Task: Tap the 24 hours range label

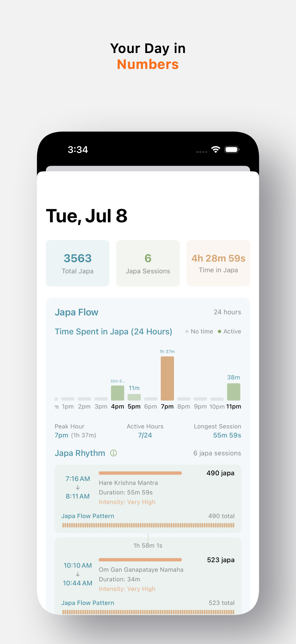Action: (227, 312)
